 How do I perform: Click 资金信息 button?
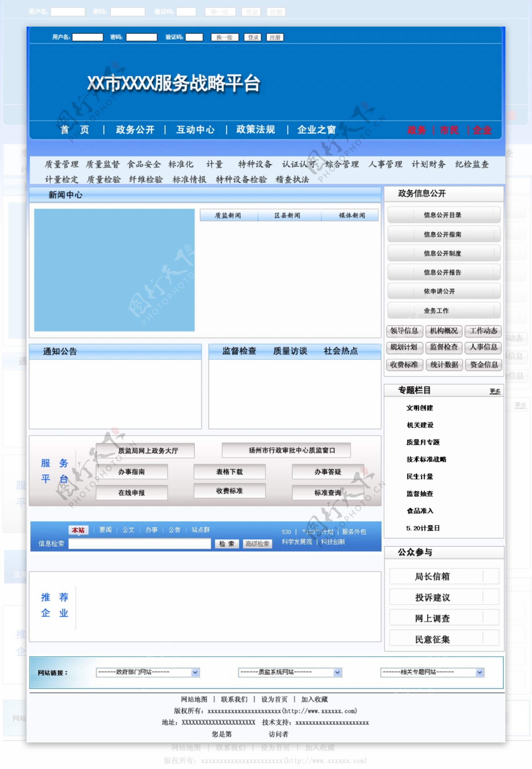(483, 365)
